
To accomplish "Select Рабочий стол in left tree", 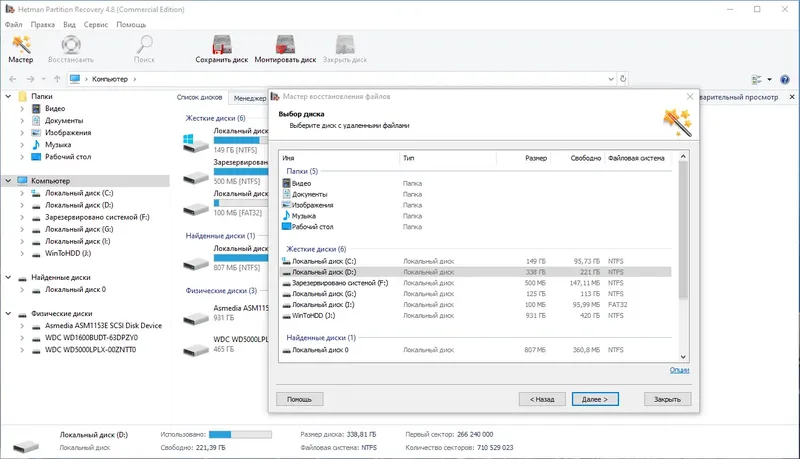I will tap(68, 157).
